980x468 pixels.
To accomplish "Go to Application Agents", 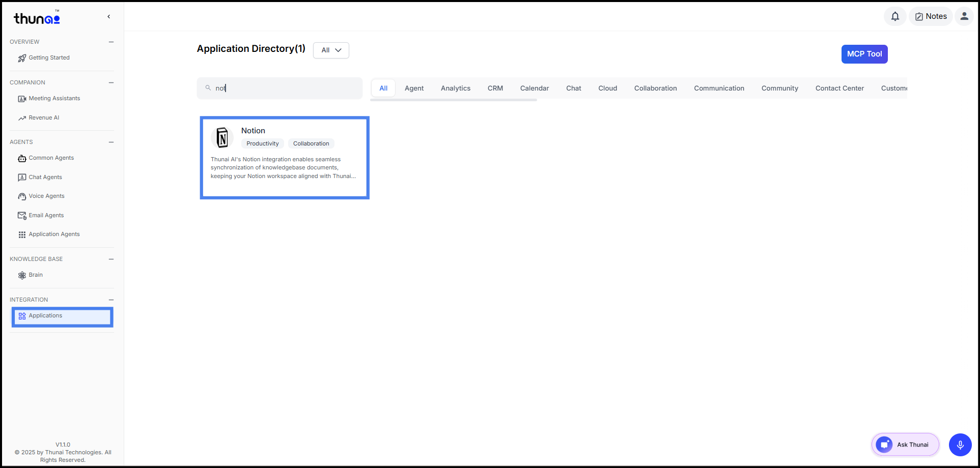I will 54,235.
